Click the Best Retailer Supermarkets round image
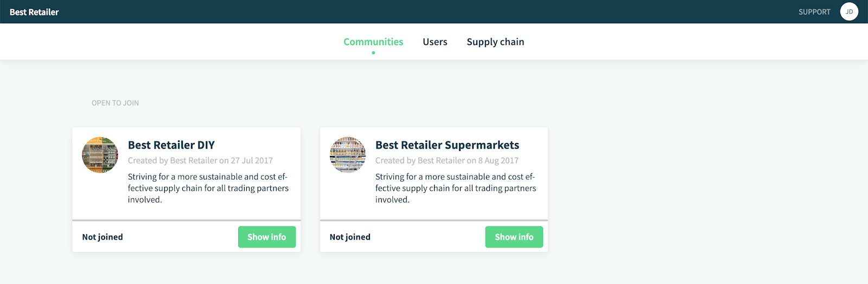The width and height of the screenshot is (868, 284). [348, 155]
